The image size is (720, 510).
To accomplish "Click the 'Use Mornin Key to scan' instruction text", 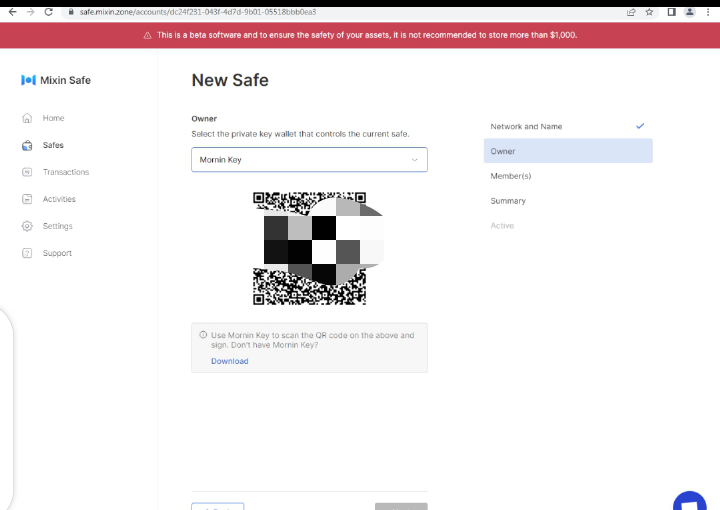I will point(313,340).
